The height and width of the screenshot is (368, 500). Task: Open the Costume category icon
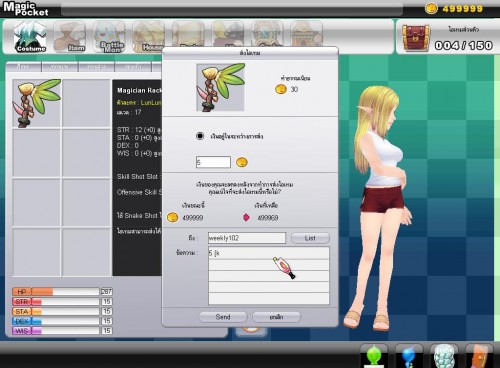[x=30, y=37]
